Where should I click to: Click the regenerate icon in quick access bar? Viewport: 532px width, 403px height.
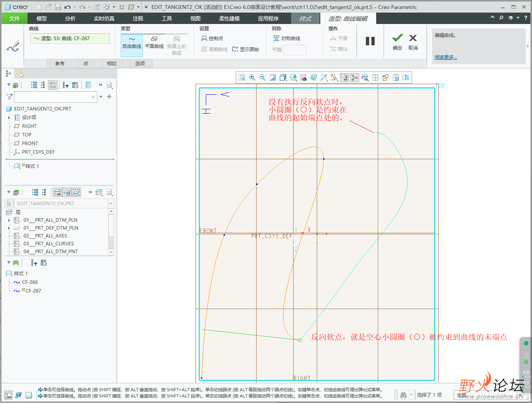coord(97,7)
